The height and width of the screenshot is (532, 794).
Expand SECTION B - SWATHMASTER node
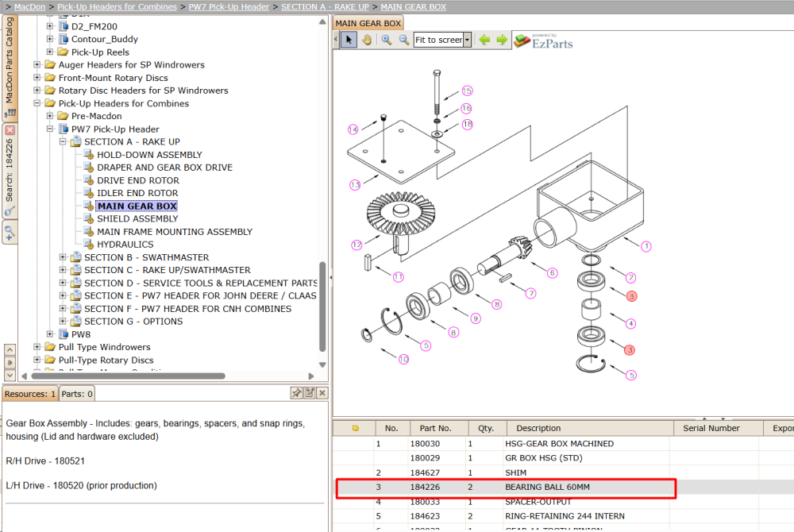[x=63, y=257]
